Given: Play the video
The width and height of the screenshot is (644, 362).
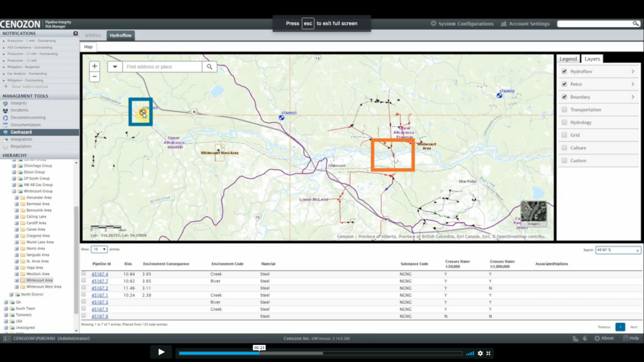Looking at the screenshot, I should click(161, 352).
